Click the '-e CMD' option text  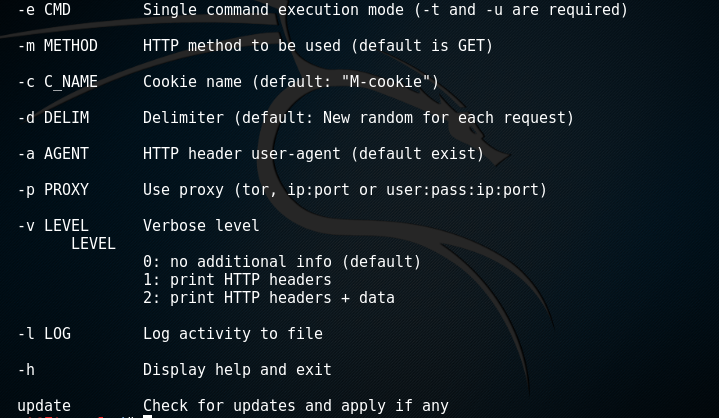tap(44, 10)
